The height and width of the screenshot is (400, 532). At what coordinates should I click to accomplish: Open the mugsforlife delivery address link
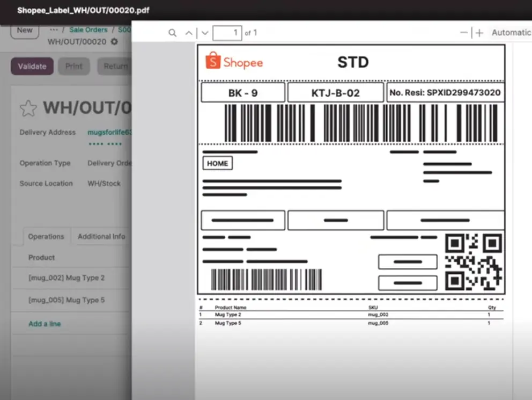109,132
